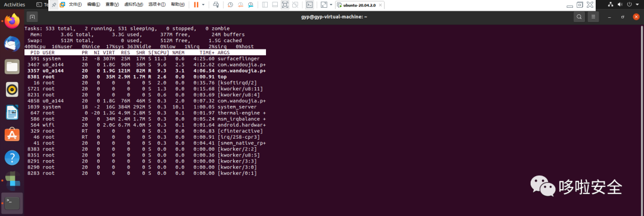644x216 pixels.
Task: Click the VMware library icon beside the pin
Action: click(x=63, y=5)
